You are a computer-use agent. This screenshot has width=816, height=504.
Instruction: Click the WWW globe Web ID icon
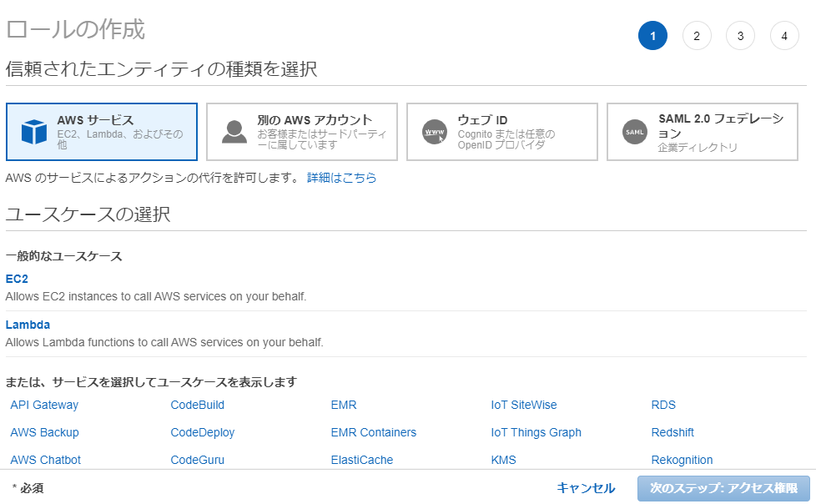click(435, 132)
